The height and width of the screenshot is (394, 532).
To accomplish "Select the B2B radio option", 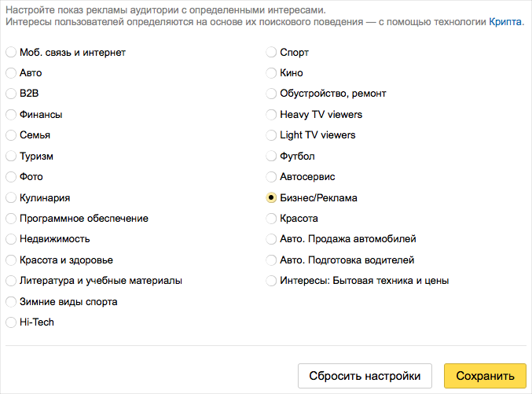I will (11, 94).
